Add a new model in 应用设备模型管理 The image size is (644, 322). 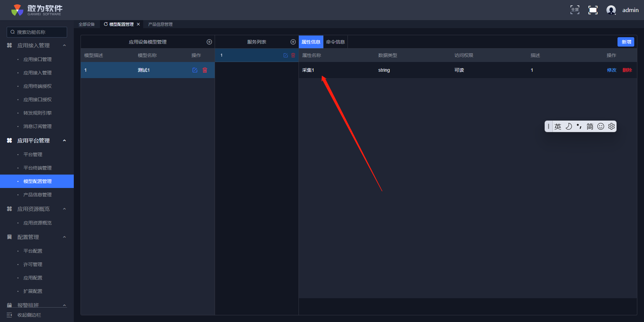[209, 42]
